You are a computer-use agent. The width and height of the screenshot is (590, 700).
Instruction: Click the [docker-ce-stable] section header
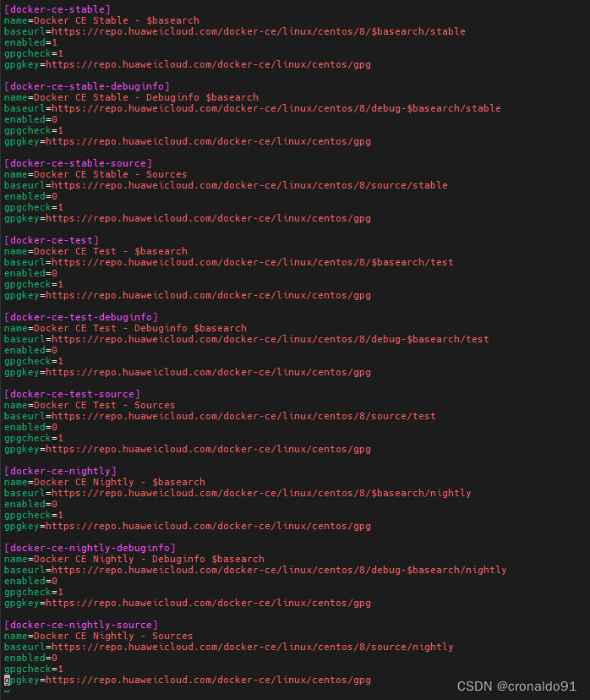(57, 9)
